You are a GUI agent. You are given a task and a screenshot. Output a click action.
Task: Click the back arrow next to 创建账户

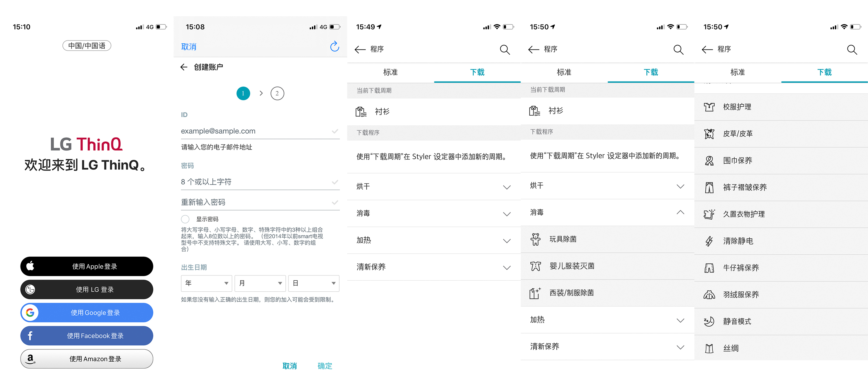184,67
